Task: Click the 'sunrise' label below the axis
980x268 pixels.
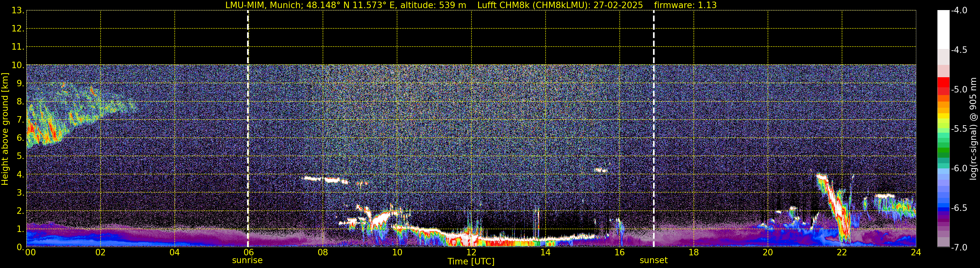Action: click(247, 261)
